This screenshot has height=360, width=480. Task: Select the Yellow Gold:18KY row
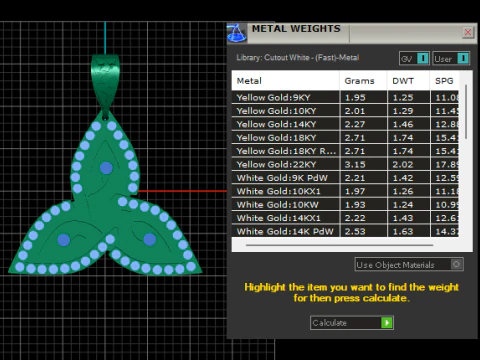click(x=345, y=137)
